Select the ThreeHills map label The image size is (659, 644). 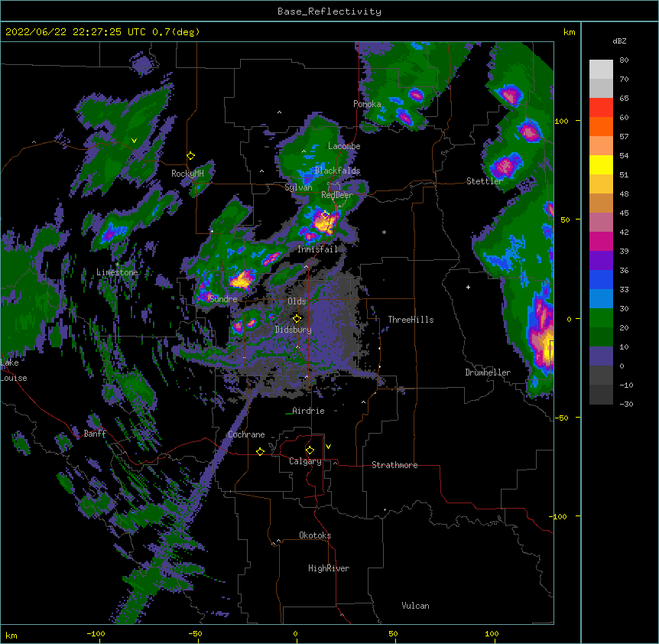(x=411, y=320)
